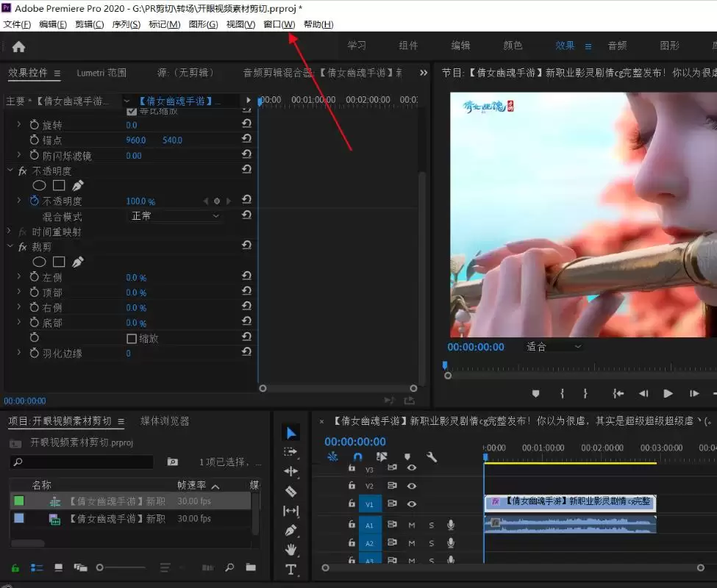Select the Razor tool
This screenshot has width=717, height=588.
290,492
